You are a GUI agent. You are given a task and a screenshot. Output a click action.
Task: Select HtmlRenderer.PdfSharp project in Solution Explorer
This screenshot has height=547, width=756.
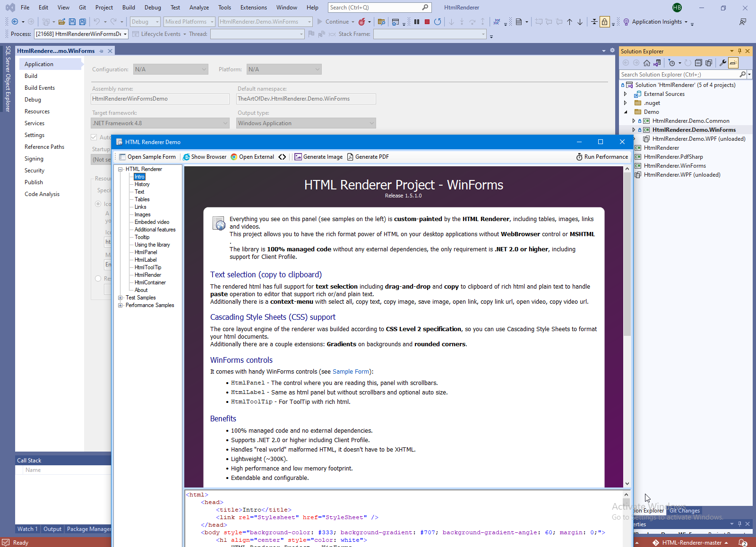pos(673,157)
